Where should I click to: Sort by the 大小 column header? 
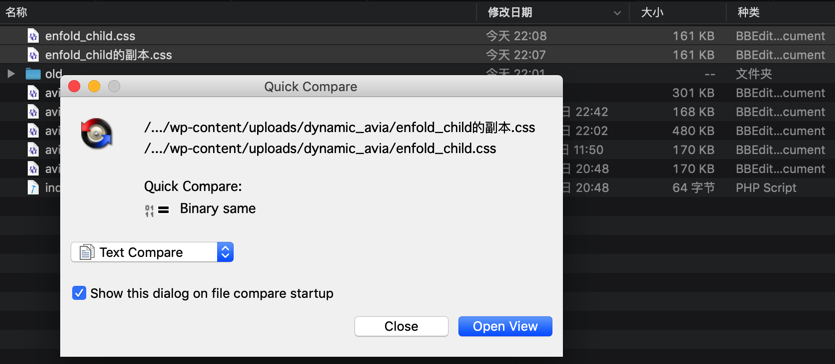point(652,12)
